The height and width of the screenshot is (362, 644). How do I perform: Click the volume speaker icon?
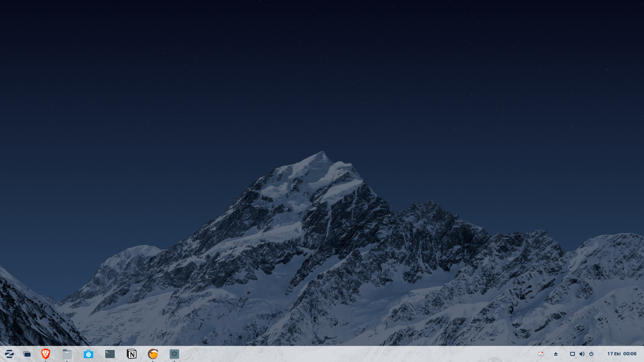[582, 354]
